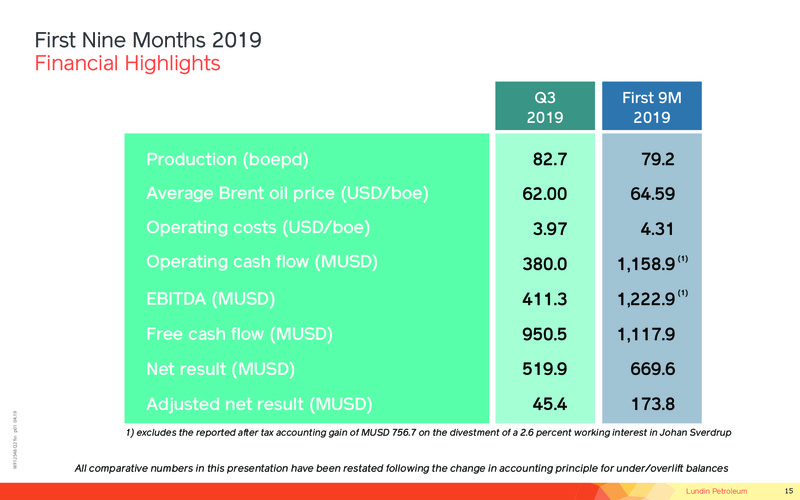800x500 pixels.
Task: Click footnote about MUSD 756.7 accounting gain
Action: 429,433
